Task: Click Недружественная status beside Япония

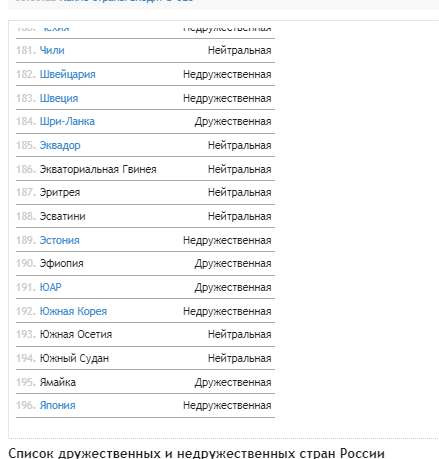Action: tap(227, 405)
